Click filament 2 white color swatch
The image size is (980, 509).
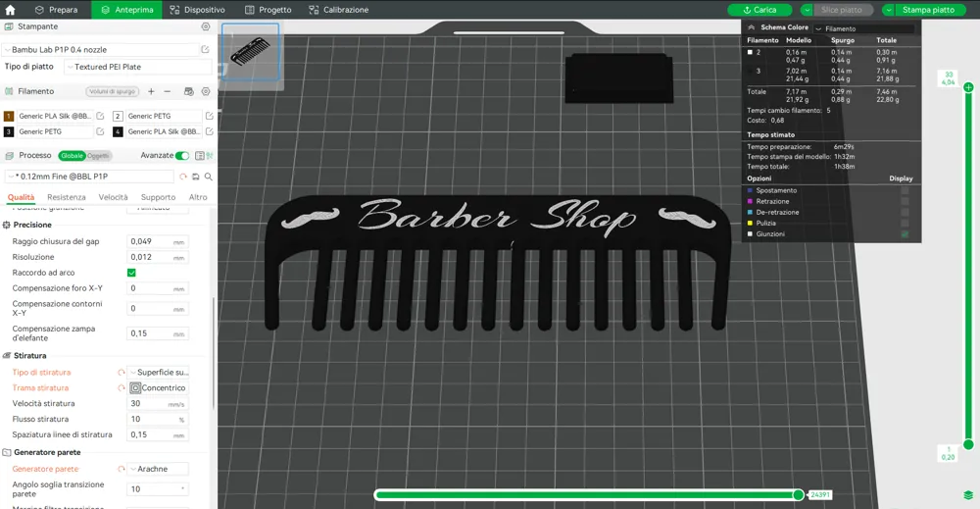118,116
